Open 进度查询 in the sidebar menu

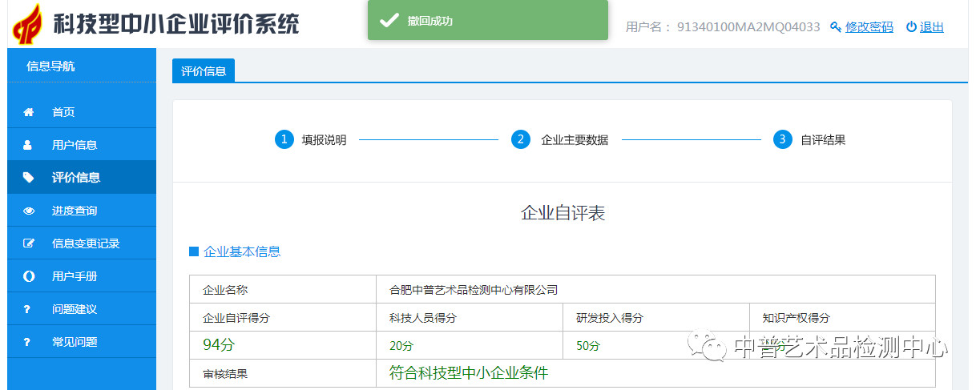pos(75,211)
